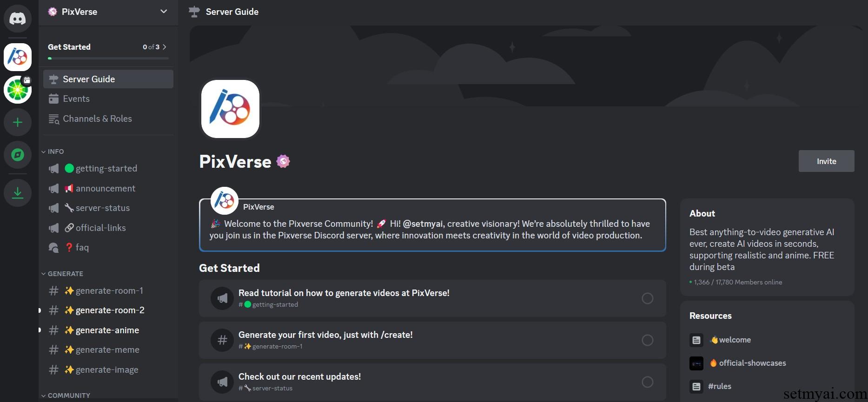This screenshot has width=868, height=402.
Task: Click the PixVerse community badge icon
Action: click(x=283, y=161)
